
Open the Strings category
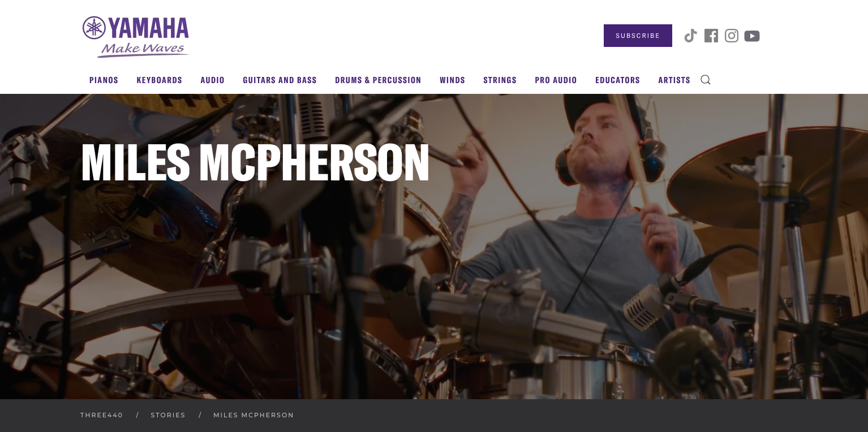[500, 80]
